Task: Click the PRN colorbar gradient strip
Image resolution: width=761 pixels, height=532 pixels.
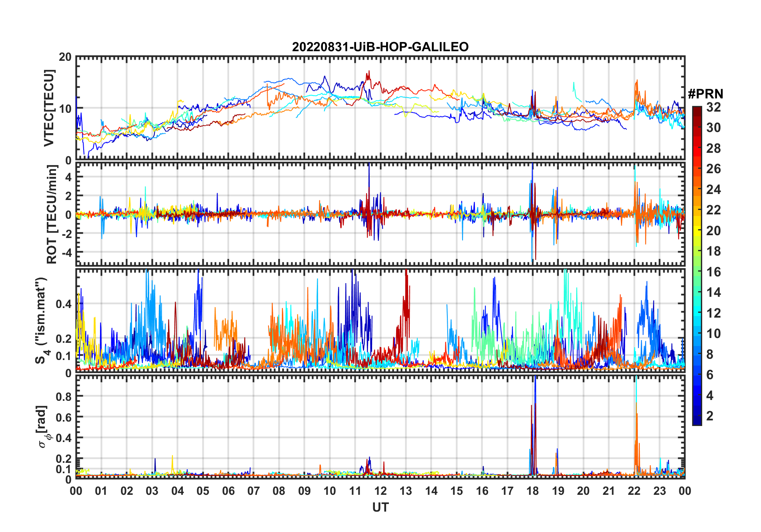Action: 697,266
